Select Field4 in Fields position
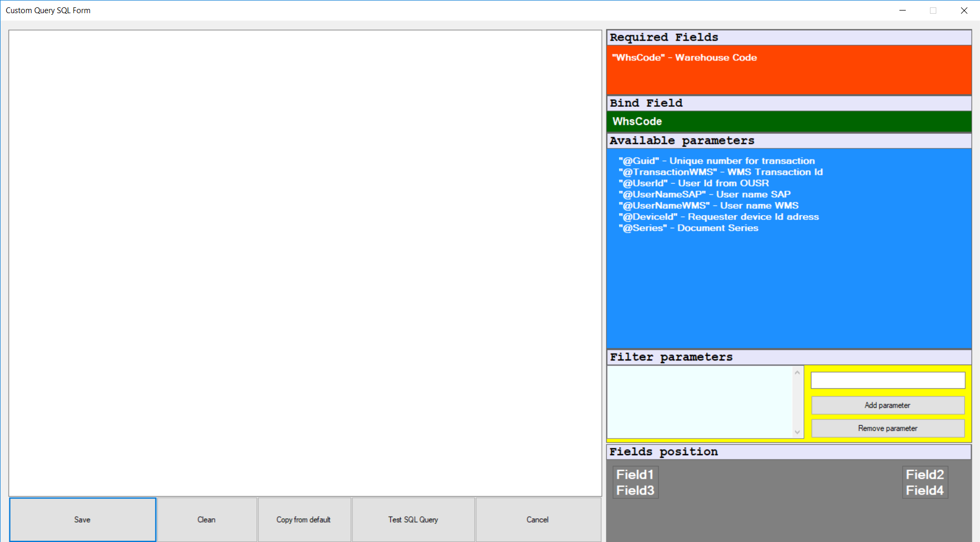The width and height of the screenshot is (980, 542). (924, 490)
